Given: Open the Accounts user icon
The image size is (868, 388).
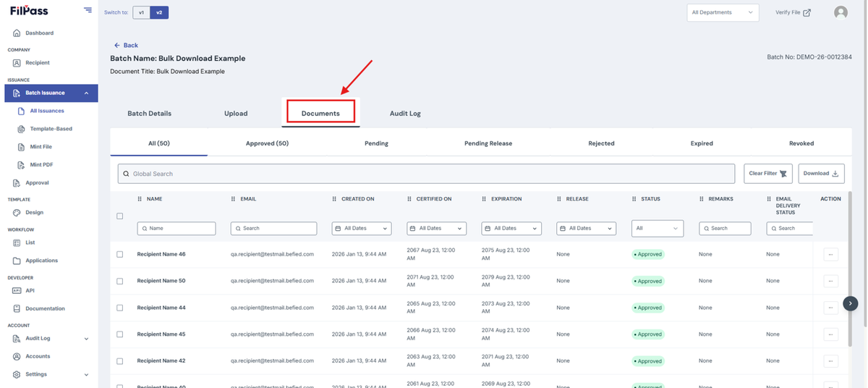Looking at the screenshot, I should [17, 356].
